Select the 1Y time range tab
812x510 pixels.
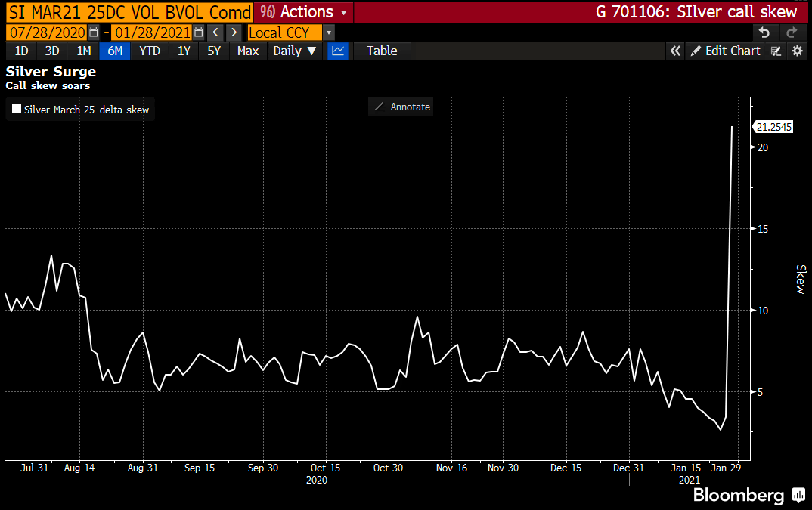(x=184, y=51)
